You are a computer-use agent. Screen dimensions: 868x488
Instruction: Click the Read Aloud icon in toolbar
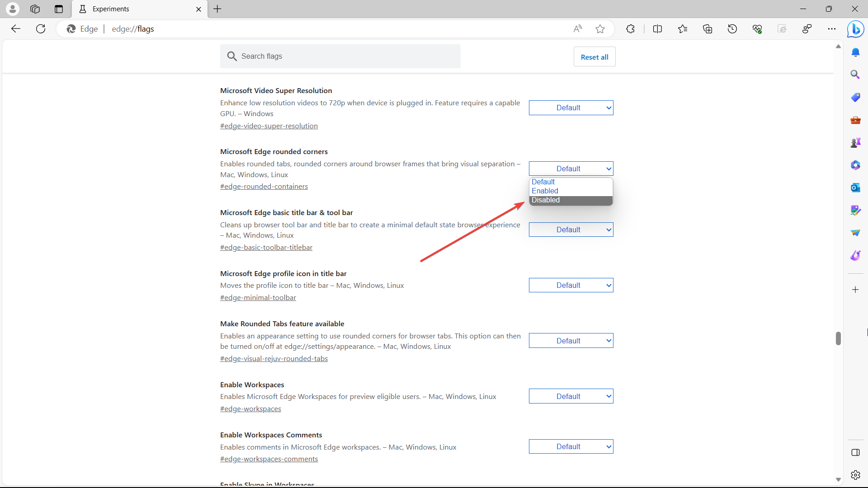tap(576, 28)
